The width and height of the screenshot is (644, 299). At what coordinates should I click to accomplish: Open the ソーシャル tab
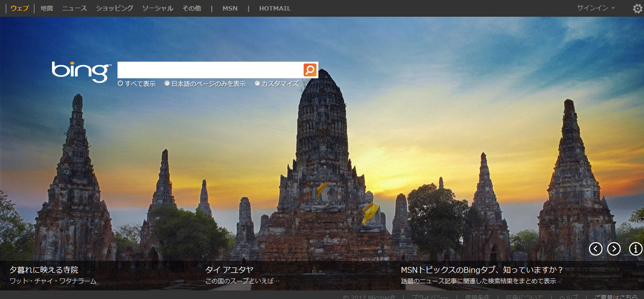(158, 8)
